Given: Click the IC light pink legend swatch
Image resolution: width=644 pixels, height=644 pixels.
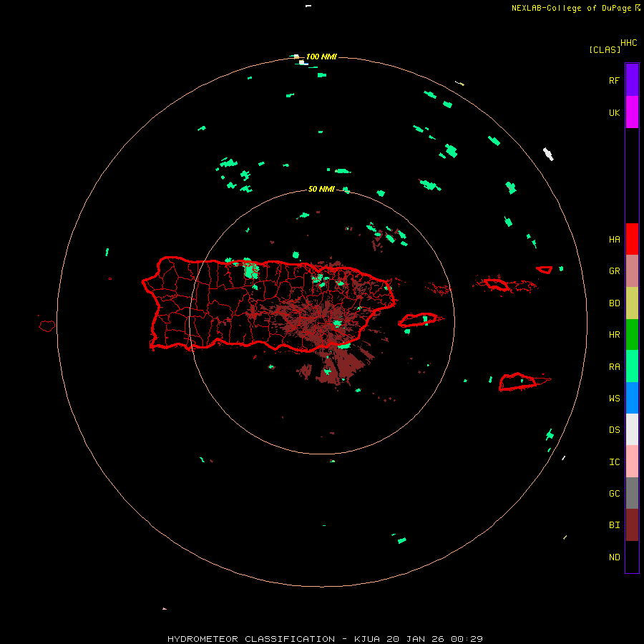Looking at the screenshot, I should pos(632,462).
